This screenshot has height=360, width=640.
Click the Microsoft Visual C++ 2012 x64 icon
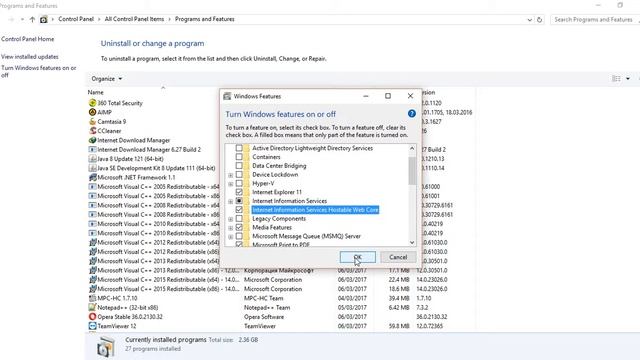click(x=92, y=242)
